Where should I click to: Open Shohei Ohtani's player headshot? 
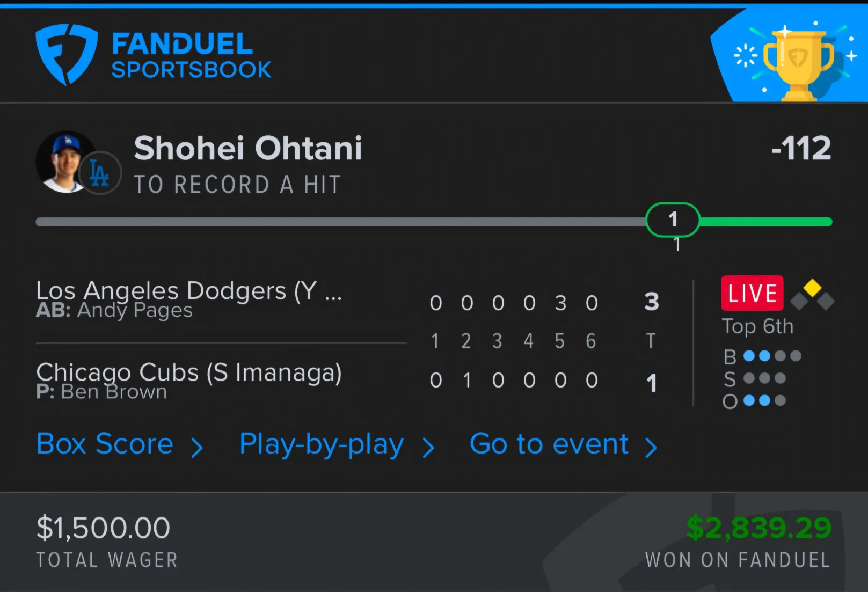click(x=65, y=162)
